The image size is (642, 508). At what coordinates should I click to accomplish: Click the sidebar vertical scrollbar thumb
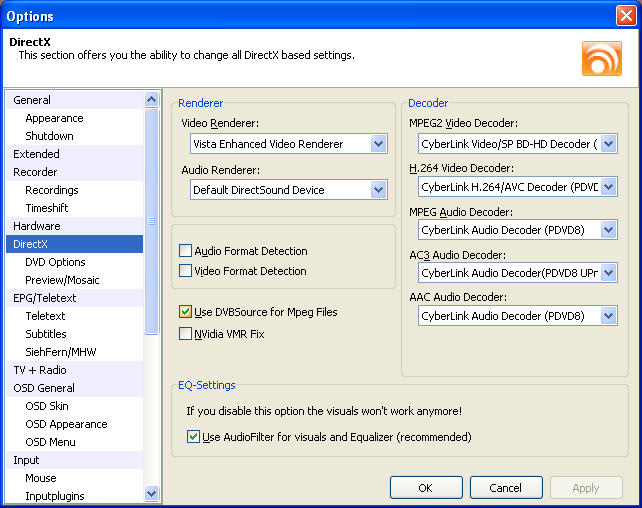click(x=151, y=221)
